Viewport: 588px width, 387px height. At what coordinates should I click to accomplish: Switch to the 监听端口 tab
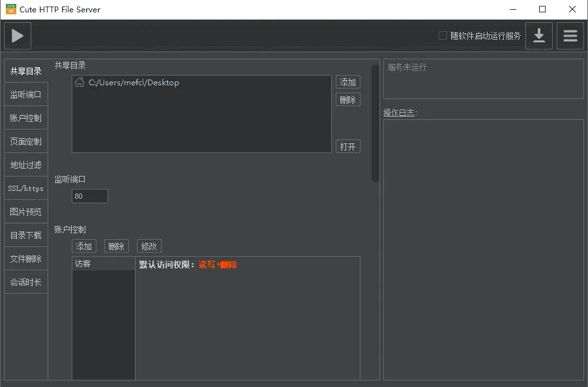(x=25, y=94)
